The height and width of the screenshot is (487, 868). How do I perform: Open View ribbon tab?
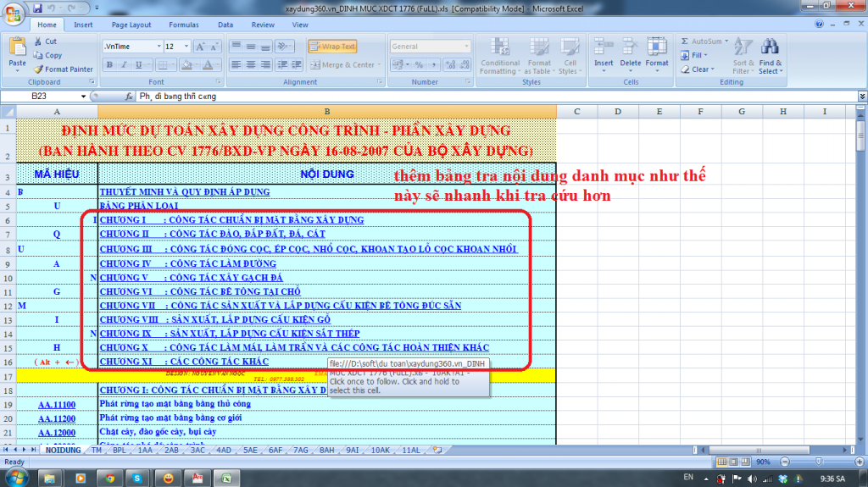point(300,25)
